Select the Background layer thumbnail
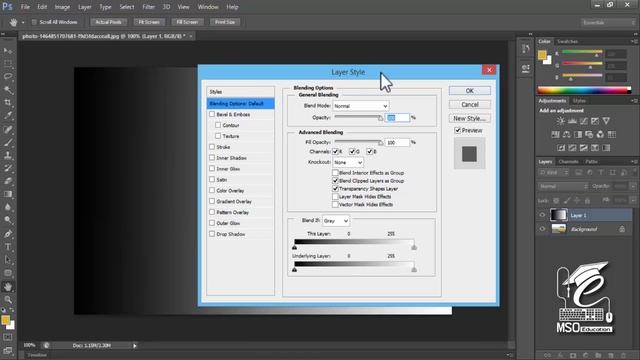 click(x=559, y=229)
